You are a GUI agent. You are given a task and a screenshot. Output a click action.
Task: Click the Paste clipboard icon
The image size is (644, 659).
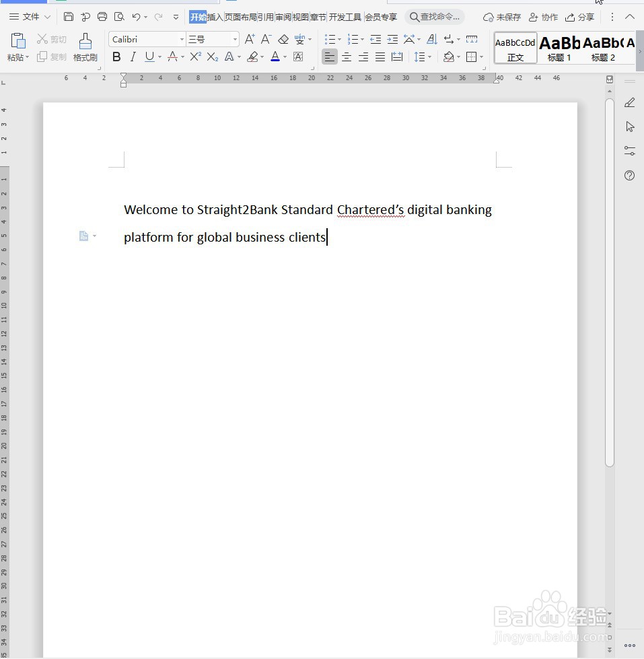click(x=18, y=41)
